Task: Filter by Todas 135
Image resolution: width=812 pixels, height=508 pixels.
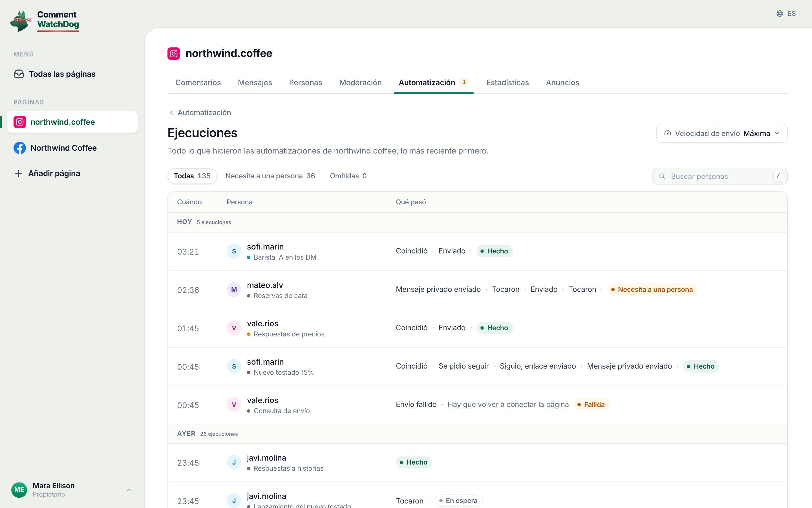Action: pos(192,176)
